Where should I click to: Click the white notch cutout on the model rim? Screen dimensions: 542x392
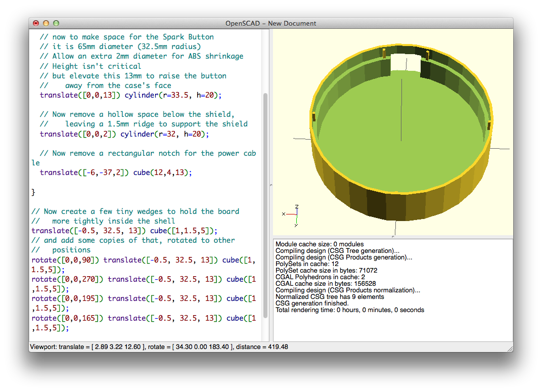pyautogui.click(x=404, y=61)
